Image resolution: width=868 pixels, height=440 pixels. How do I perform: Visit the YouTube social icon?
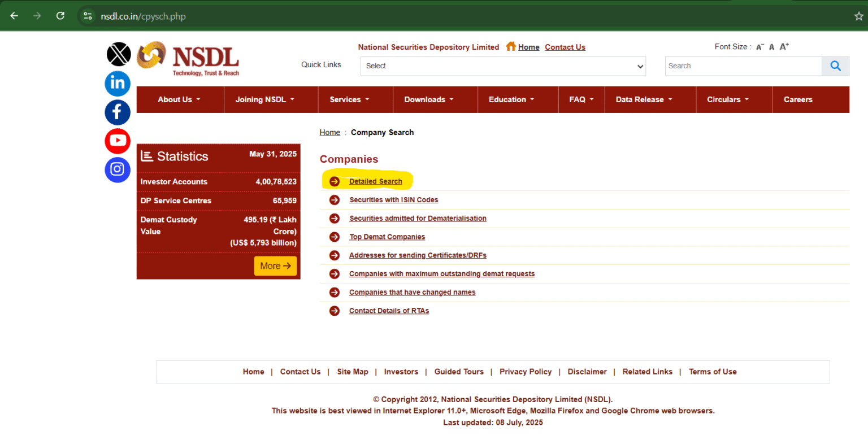[x=118, y=141]
